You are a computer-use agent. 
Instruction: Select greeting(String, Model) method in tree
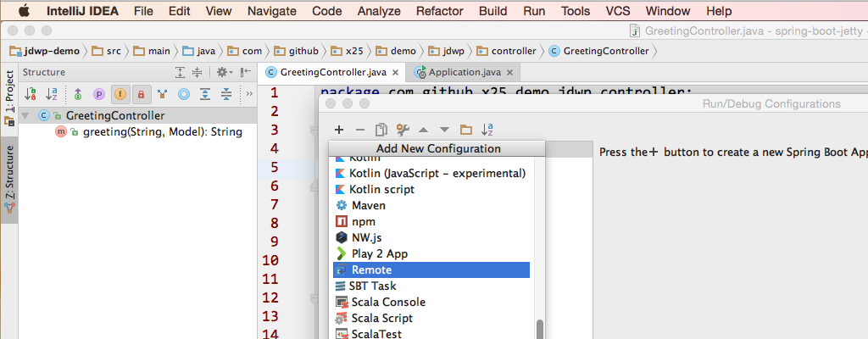coord(162,132)
